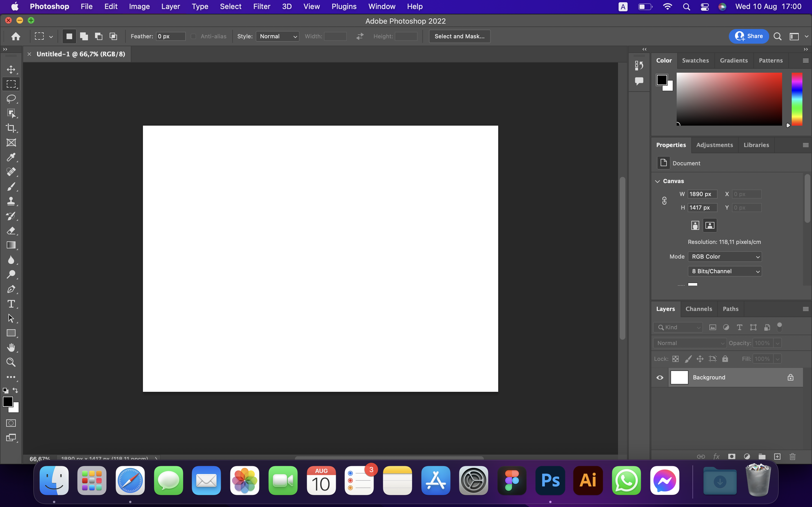
Task: Collapse the Canvas section in Properties
Action: point(657,181)
